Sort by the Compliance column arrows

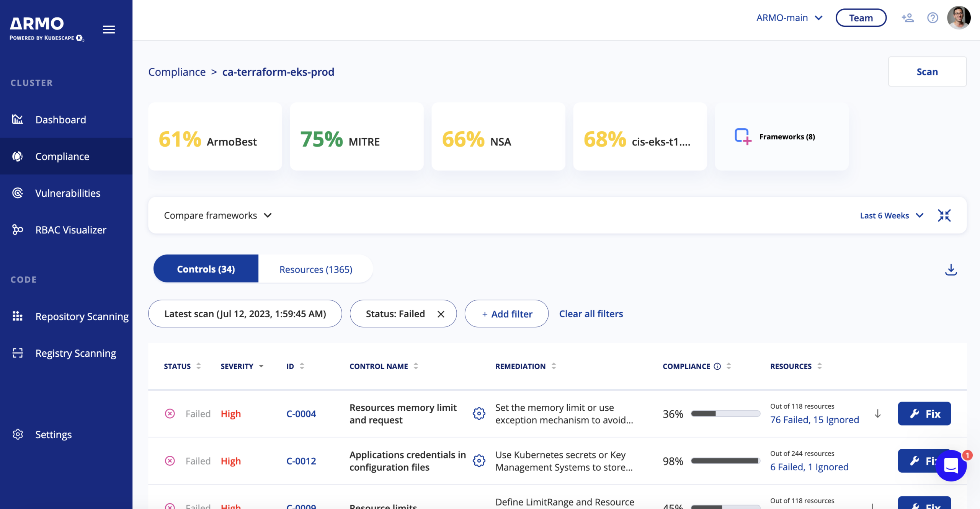point(728,366)
